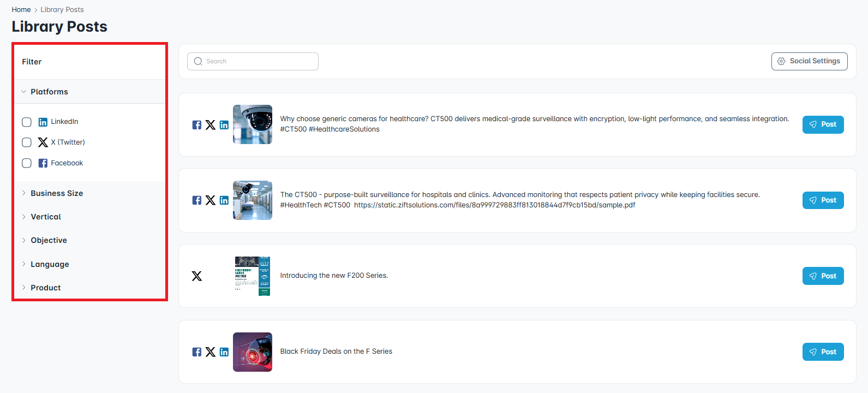Expand the Business Size filter
The image size is (868, 393).
coord(57,193)
